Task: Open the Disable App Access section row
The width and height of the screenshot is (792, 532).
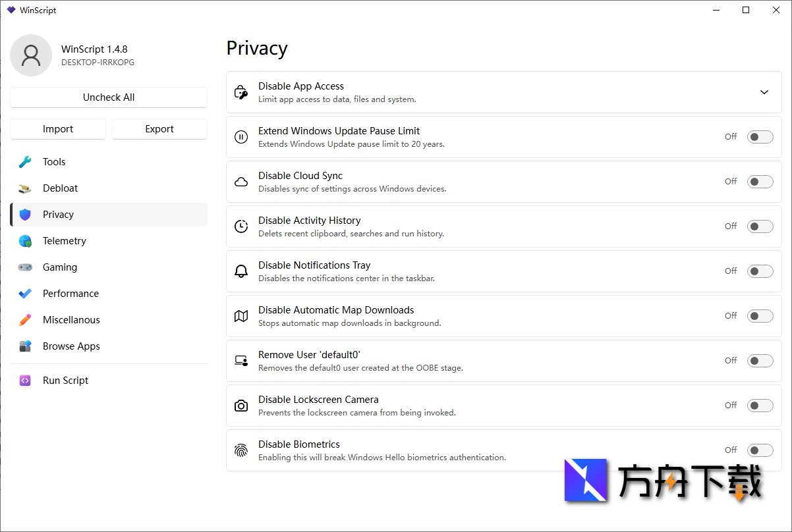Action: pyautogui.click(x=461, y=92)
